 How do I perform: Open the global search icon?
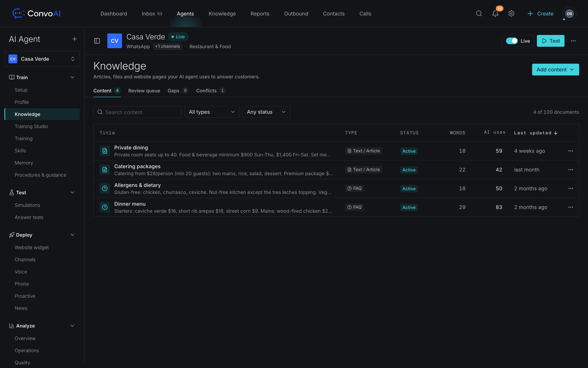479,14
